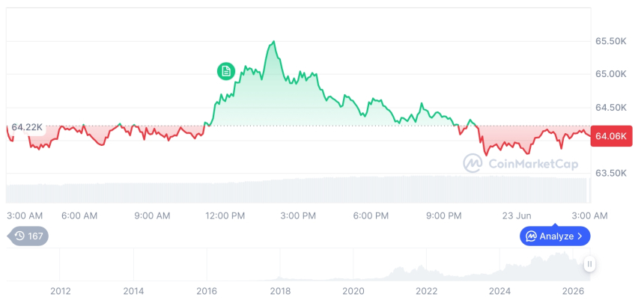Click year 2012 in the overview timeline

point(61,291)
